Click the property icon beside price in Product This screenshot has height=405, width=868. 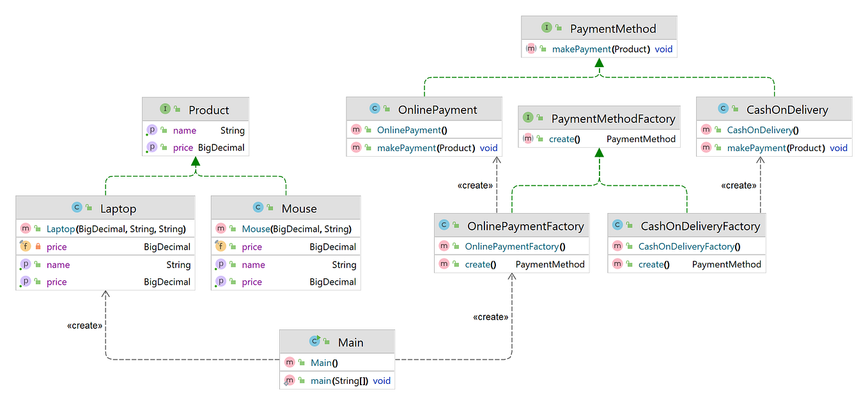[152, 147]
